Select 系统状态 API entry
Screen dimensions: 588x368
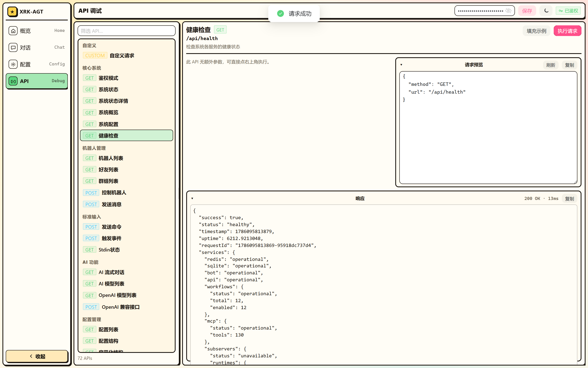126,89
